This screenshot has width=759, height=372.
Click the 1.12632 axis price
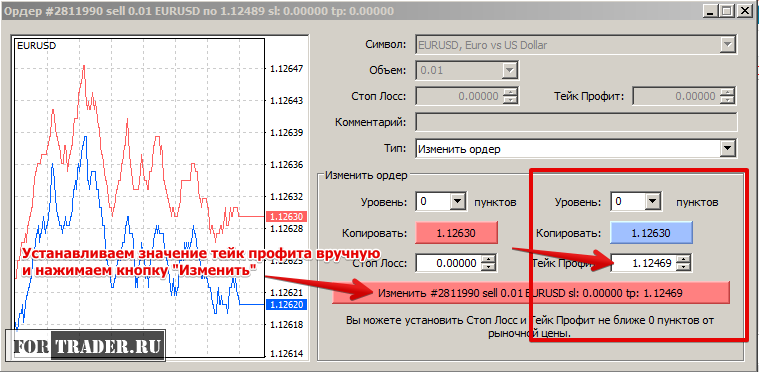(287, 196)
